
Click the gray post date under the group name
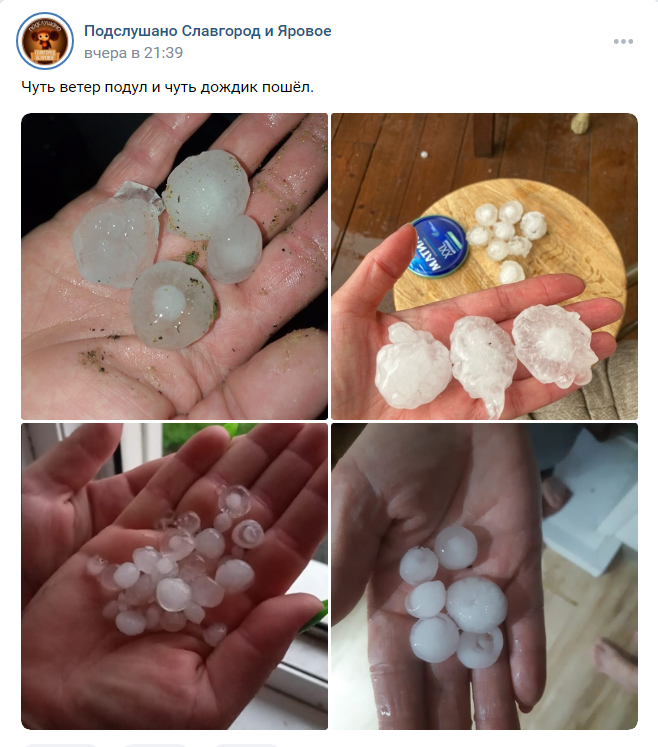point(133,52)
